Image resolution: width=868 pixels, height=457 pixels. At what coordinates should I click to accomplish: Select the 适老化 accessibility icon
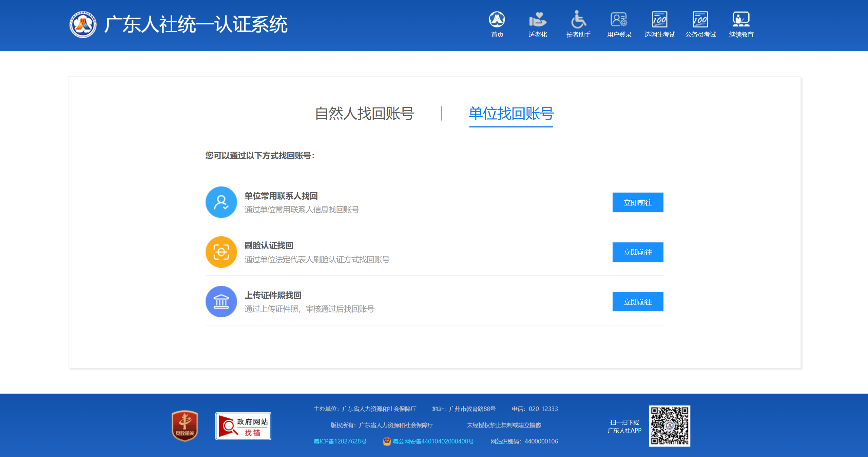pos(538,20)
